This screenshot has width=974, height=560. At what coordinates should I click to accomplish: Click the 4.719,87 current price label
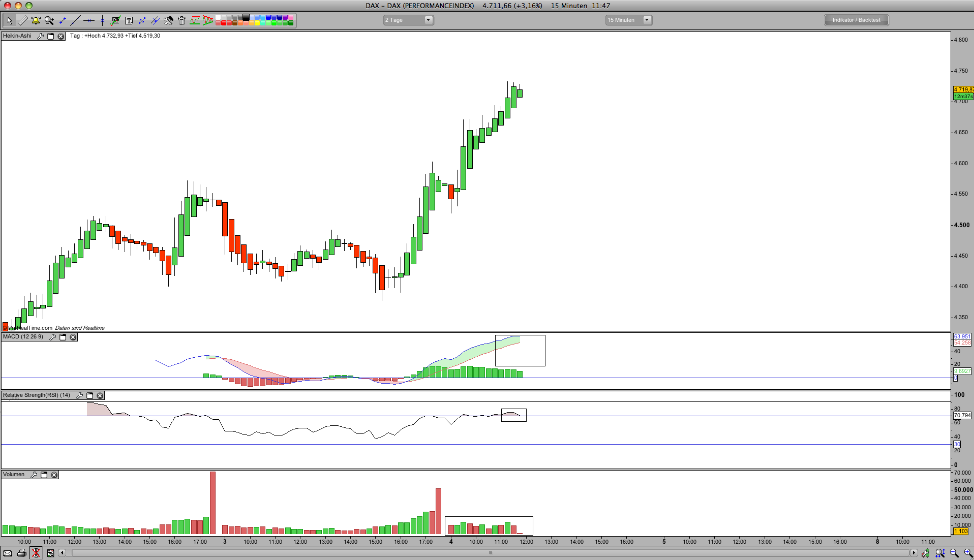[963, 89]
